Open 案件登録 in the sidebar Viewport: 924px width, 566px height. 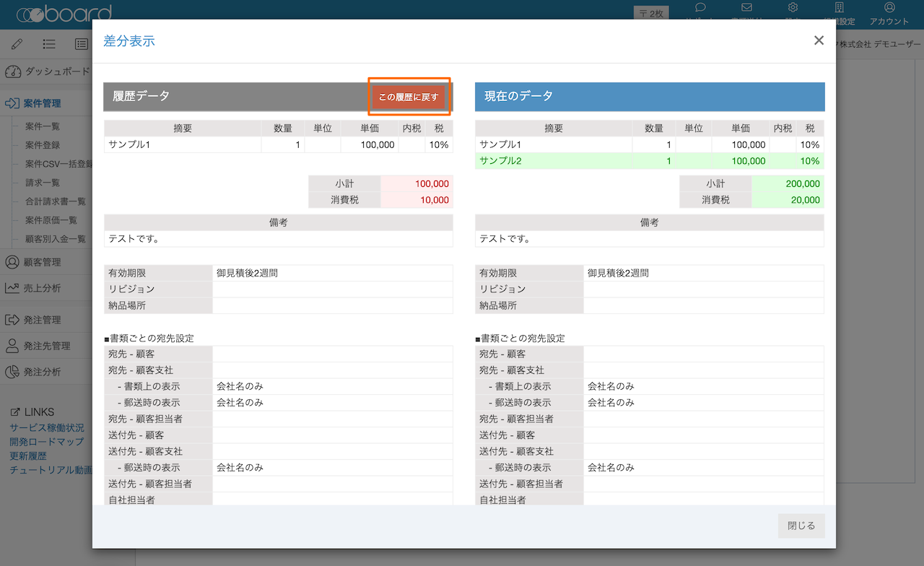[43, 145]
